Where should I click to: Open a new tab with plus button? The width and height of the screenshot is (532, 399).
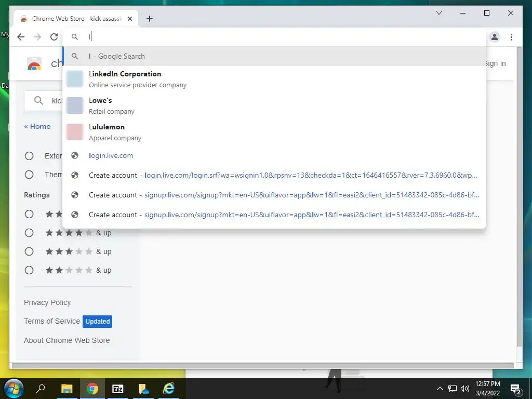point(150,19)
